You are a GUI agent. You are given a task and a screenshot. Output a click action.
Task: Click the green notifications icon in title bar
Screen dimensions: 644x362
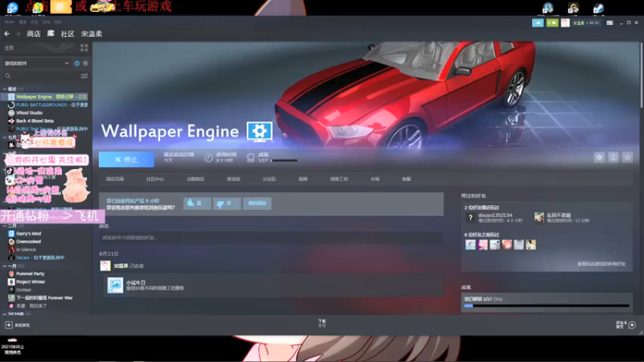click(552, 23)
